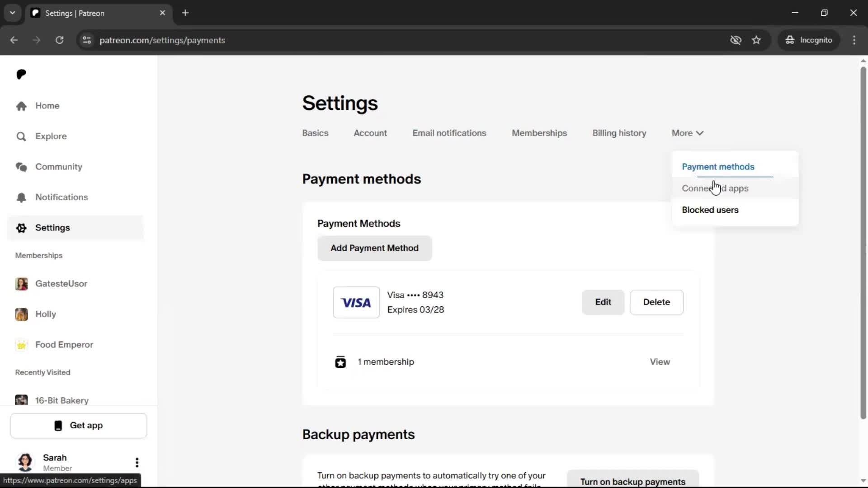
Task: Click the scrollbar up arrow
Action: click(863, 61)
